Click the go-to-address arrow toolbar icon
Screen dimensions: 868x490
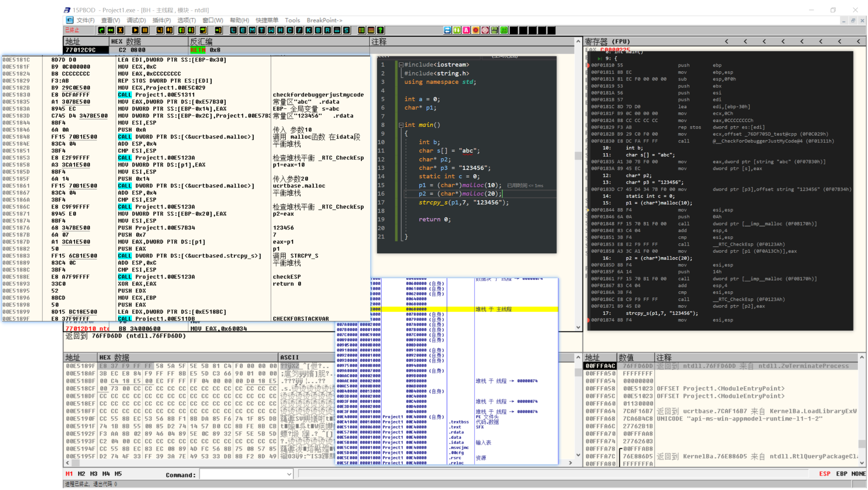218,30
